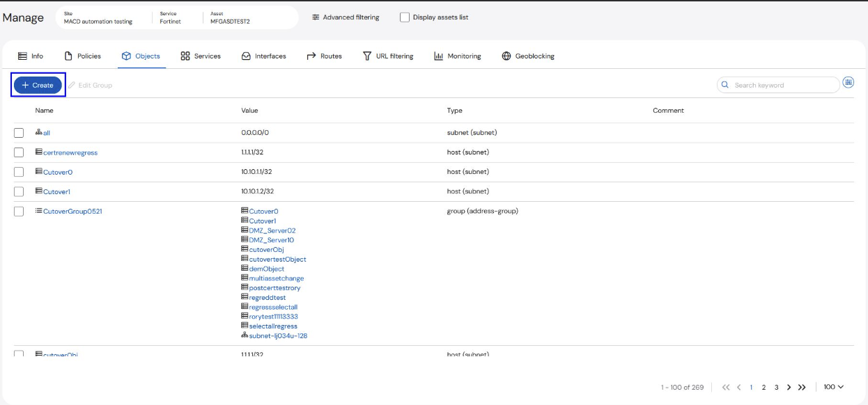Go to first page double-arrow icon
This screenshot has height=405, width=868.
pyautogui.click(x=726, y=387)
